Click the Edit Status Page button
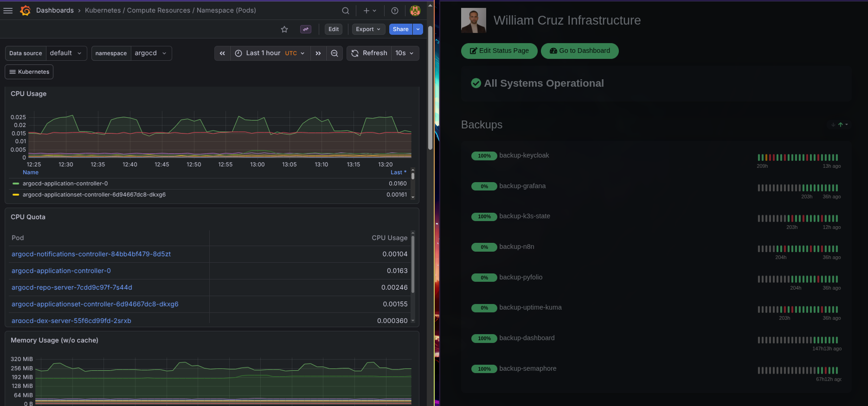 499,51
